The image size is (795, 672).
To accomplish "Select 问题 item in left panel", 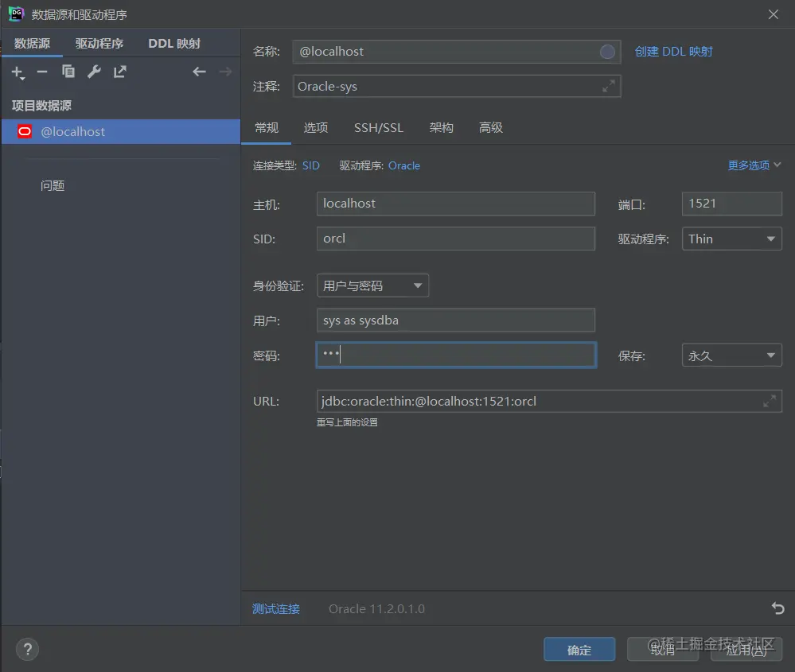I will [53, 186].
